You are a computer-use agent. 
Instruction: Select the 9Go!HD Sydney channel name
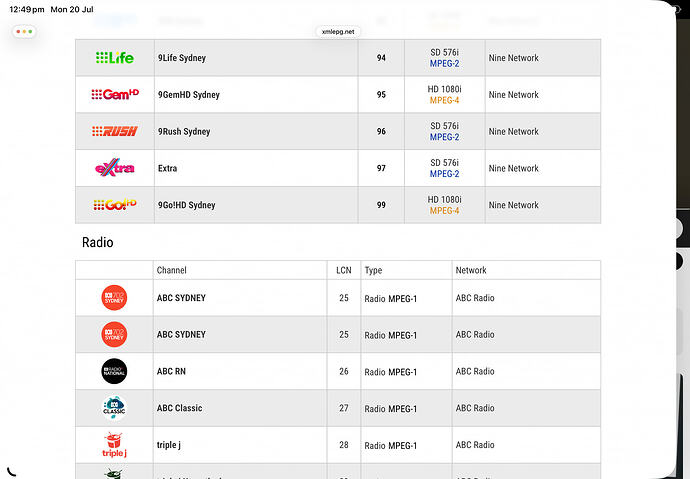(x=187, y=205)
